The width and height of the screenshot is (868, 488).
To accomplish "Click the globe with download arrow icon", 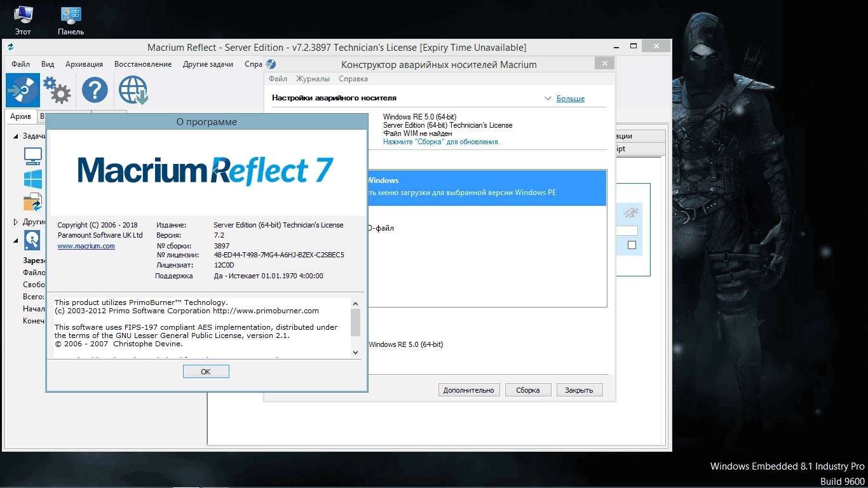I will click(x=133, y=90).
